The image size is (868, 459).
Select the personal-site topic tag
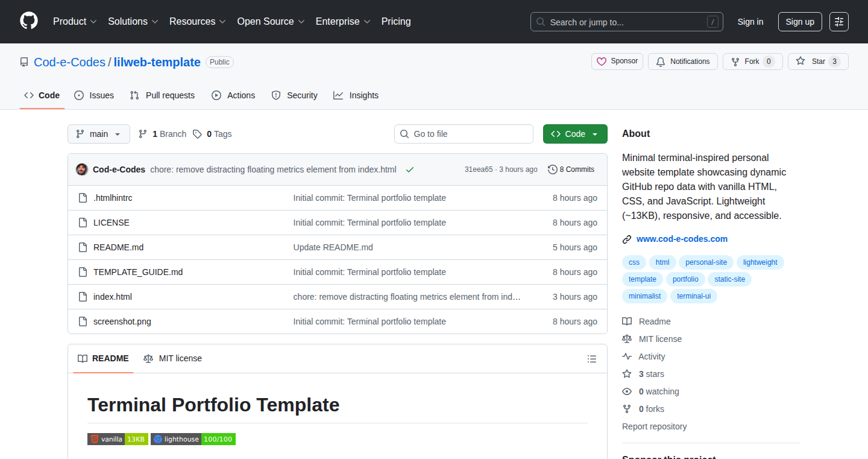point(706,262)
